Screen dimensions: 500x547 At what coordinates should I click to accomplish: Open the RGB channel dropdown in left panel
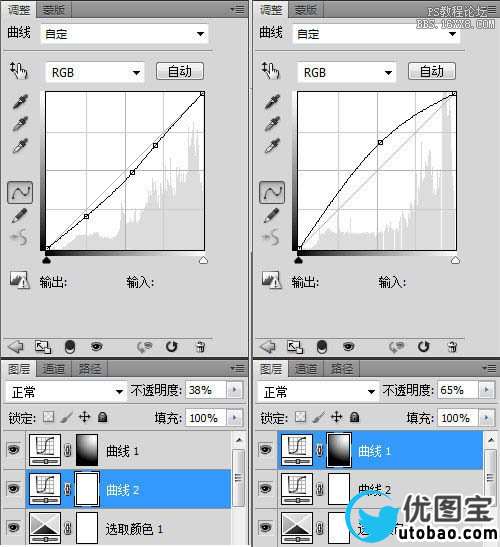(x=95, y=73)
